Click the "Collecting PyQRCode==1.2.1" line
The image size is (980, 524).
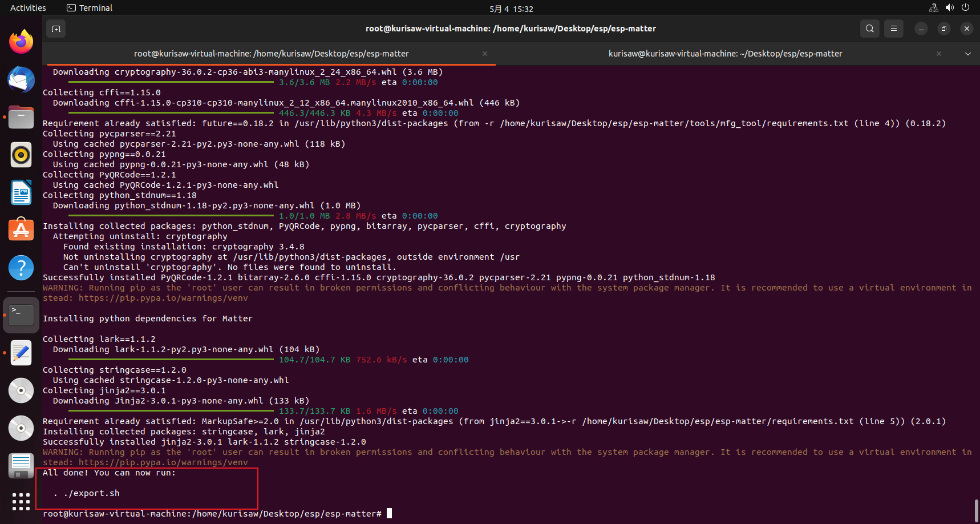pos(110,175)
